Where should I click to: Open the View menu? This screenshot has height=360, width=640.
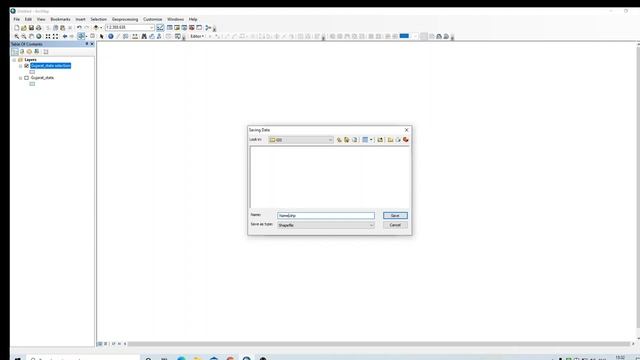(x=41, y=19)
